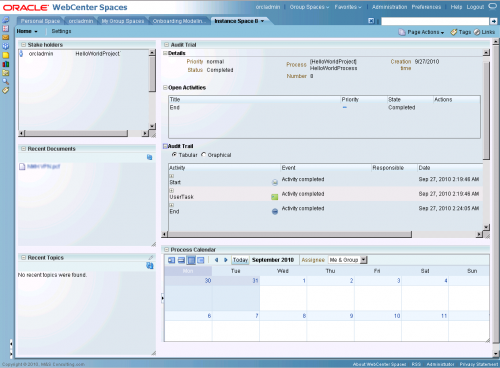Screen dimensions: 500x368
Task: Open the mail envelope icon in left sidebar
Action: click(6, 37)
